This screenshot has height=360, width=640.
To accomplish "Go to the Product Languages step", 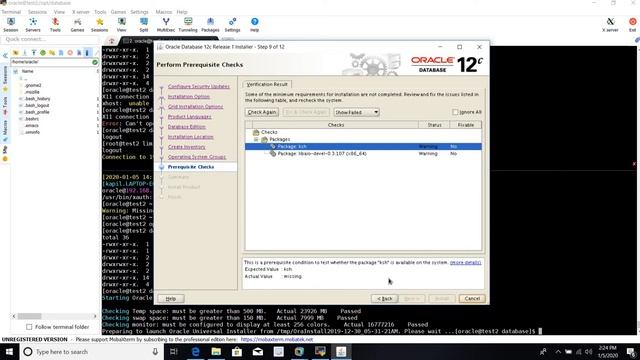I will tap(189, 117).
